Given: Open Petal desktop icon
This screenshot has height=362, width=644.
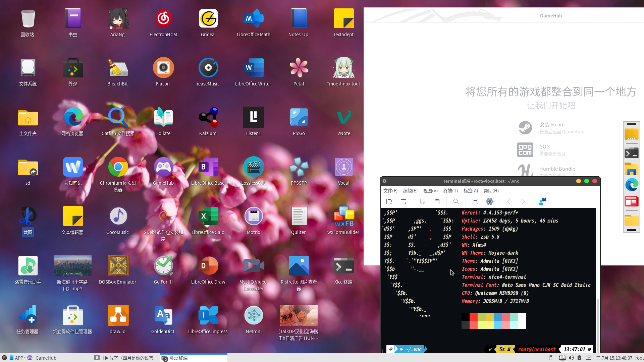Looking at the screenshot, I should click(x=299, y=72).
